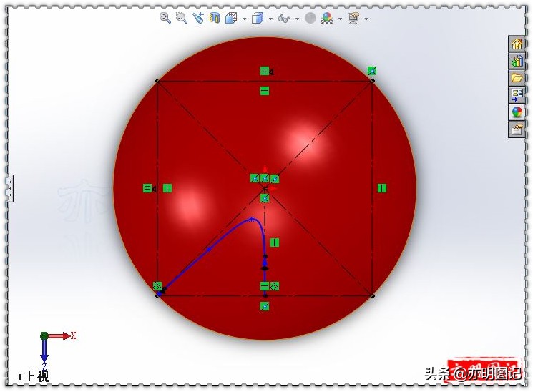This screenshot has width=533, height=392.
Task: Click the Apply Scene colored sphere icon
Action: [x=327, y=18]
